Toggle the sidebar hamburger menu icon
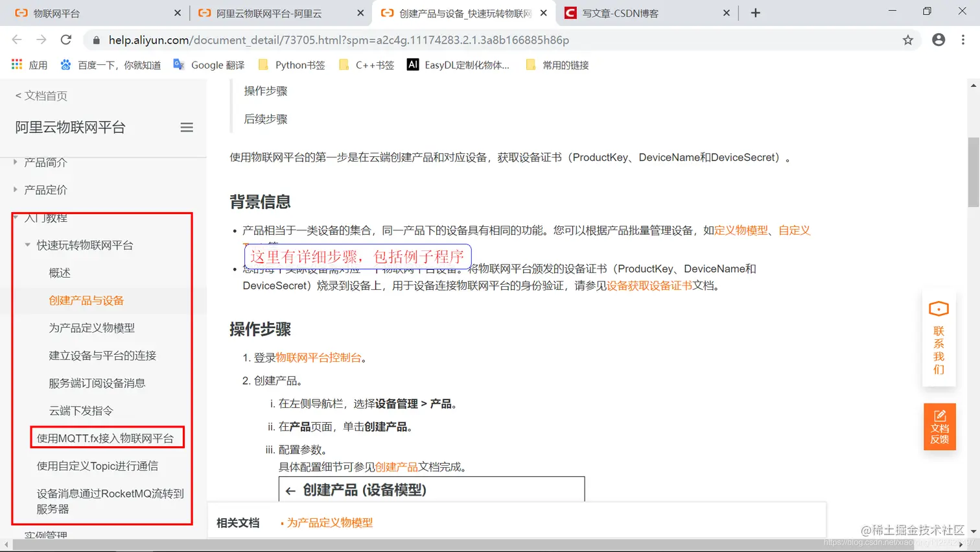Image resolution: width=980 pixels, height=552 pixels. [x=187, y=127]
